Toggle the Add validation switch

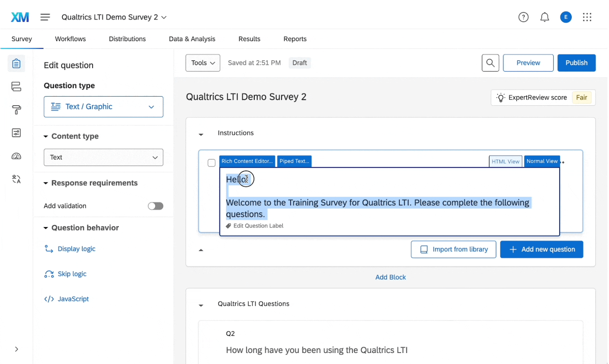click(155, 206)
